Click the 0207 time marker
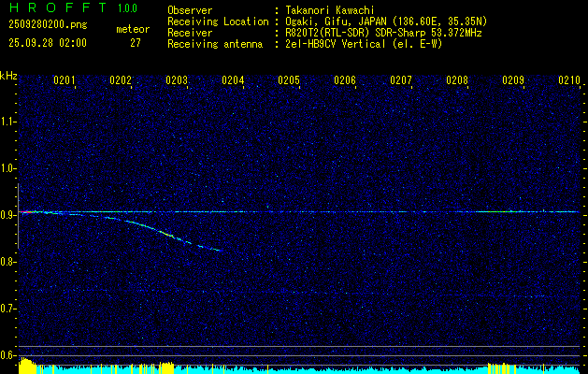This screenshot has width=588, height=374. click(401, 80)
